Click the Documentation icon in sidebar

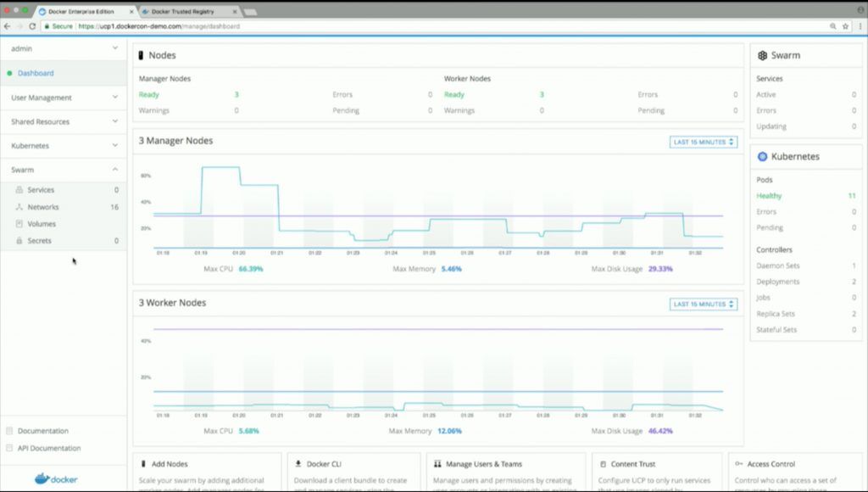pyautogui.click(x=9, y=431)
